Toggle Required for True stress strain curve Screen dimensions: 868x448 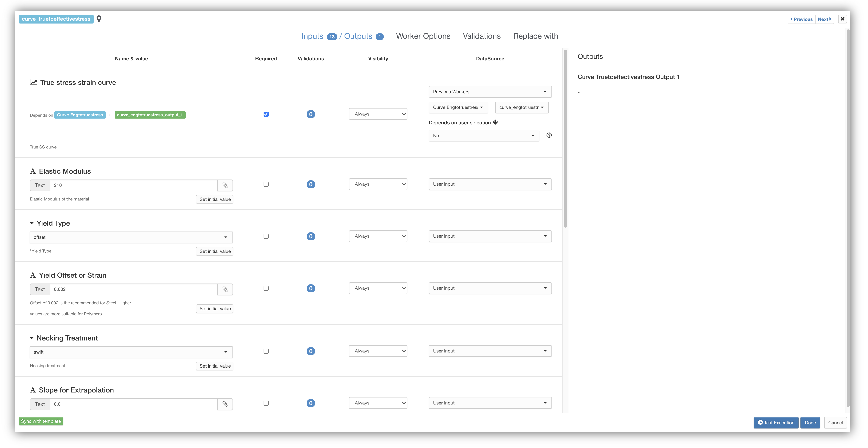point(266,114)
